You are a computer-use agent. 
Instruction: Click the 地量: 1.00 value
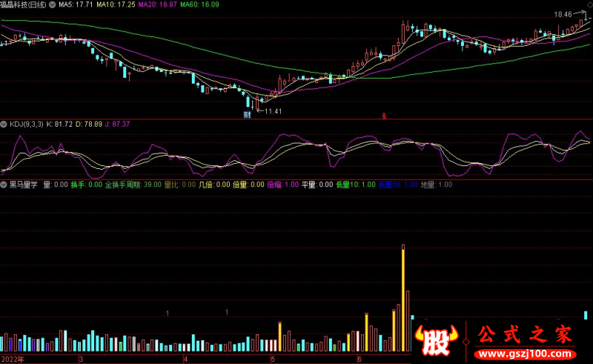click(437, 185)
